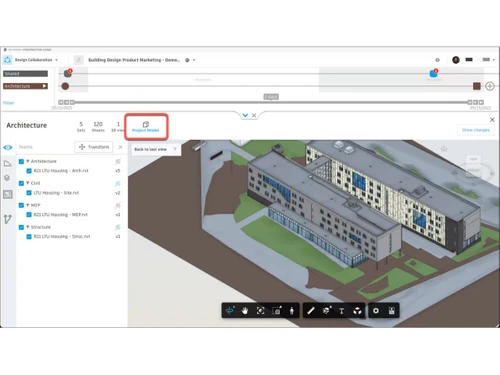Collapse the Architecture tree group

pos(28,161)
